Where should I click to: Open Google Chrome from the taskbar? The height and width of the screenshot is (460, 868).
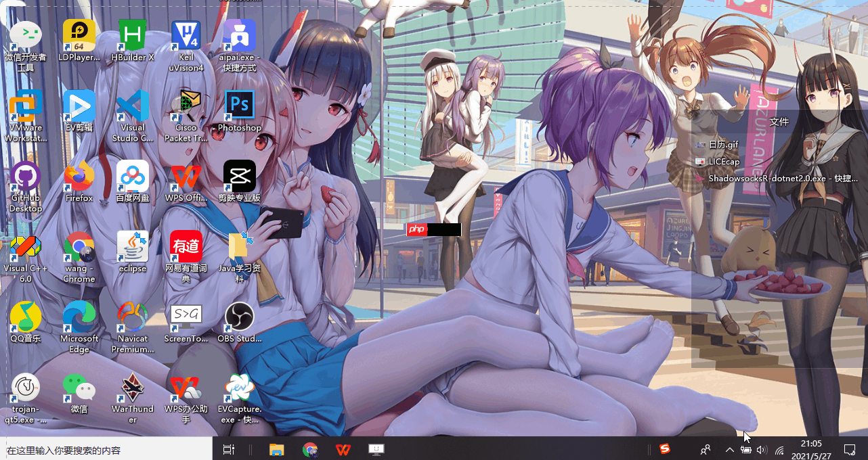[310, 448]
